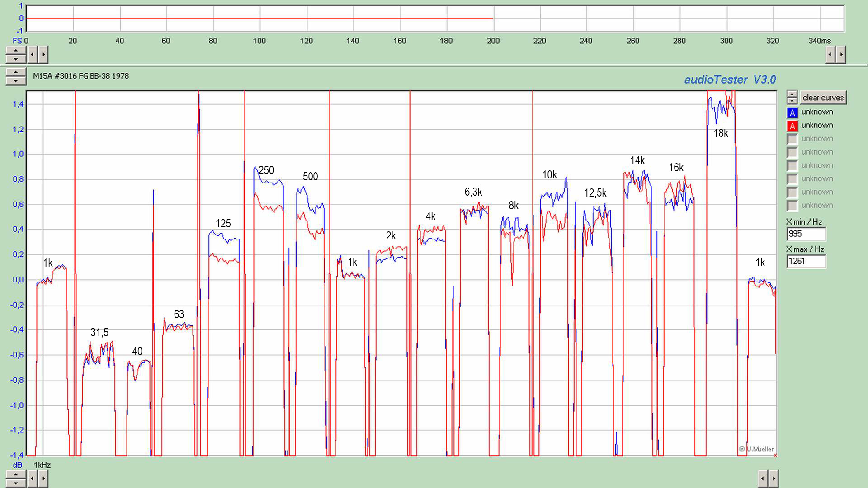The width and height of the screenshot is (868, 488).
Task: Click the X max / Hz field
Action: (x=806, y=261)
